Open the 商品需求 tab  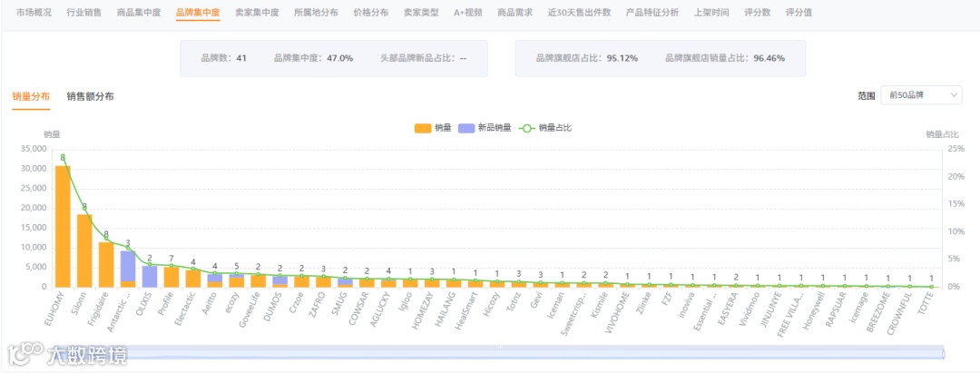pos(515,12)
